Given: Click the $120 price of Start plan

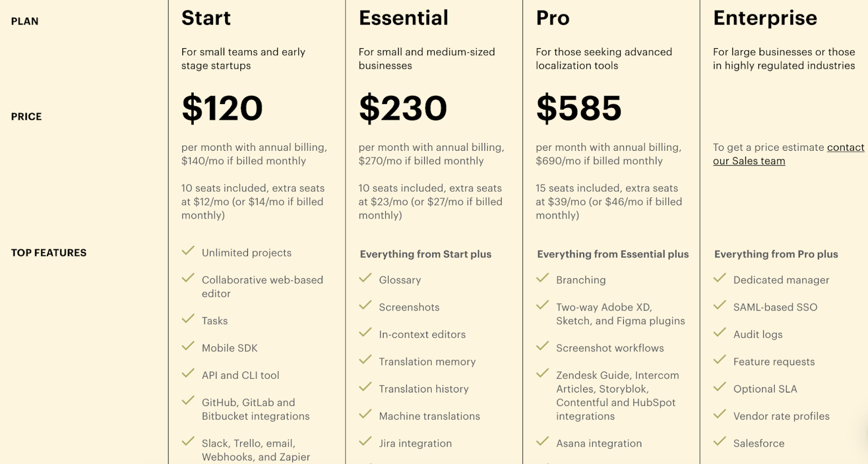Looking at the screenshot, I should 222,108.
